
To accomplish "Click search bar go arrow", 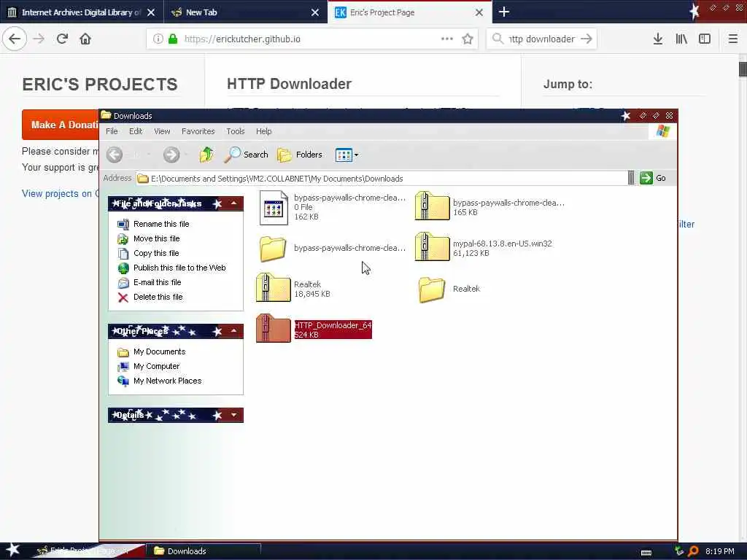I will point(587,39).
